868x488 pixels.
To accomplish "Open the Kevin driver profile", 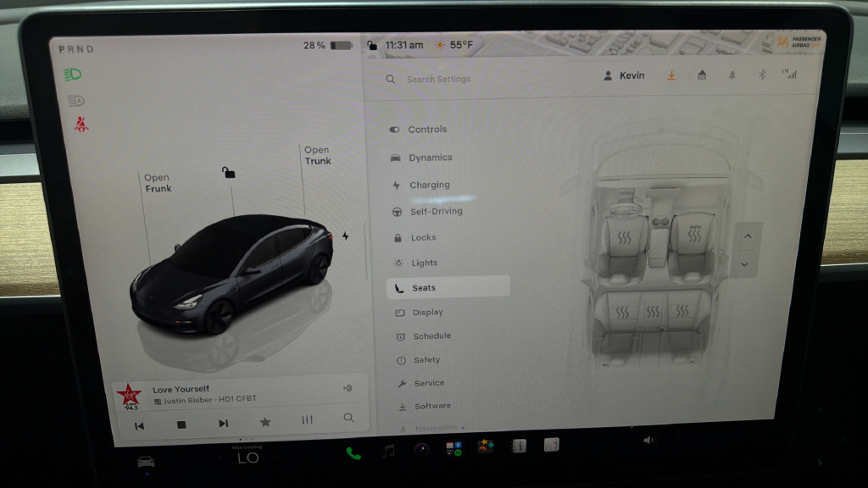I will click(624, 75).
